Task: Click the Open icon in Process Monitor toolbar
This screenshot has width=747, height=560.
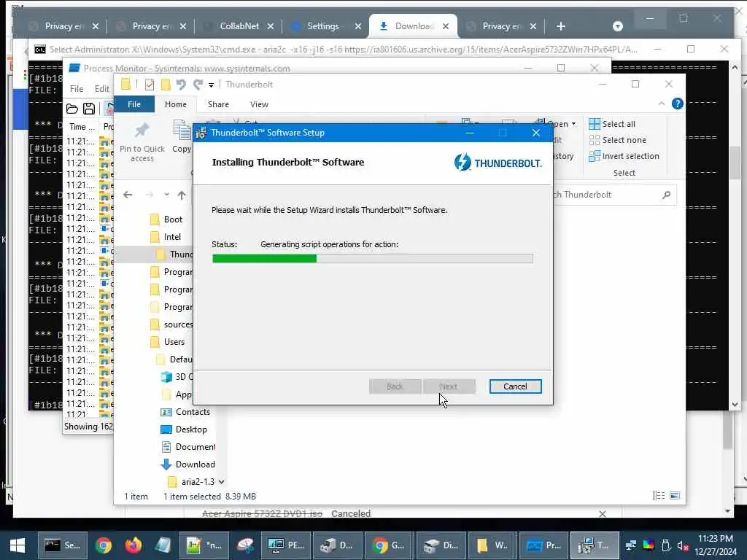Action: point(72,109)
